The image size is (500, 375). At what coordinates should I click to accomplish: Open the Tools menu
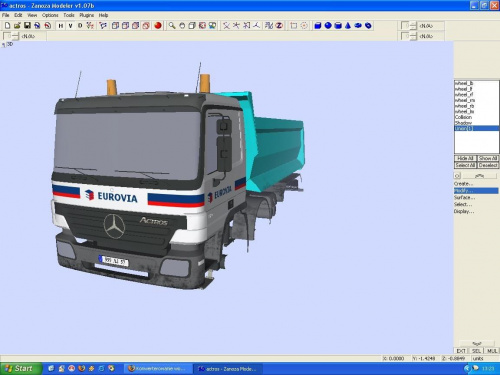[x=69, y=15]
